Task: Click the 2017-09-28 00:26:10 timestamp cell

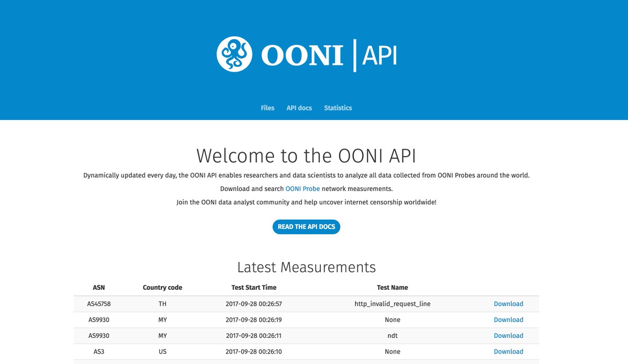Action: pos(253,351)
